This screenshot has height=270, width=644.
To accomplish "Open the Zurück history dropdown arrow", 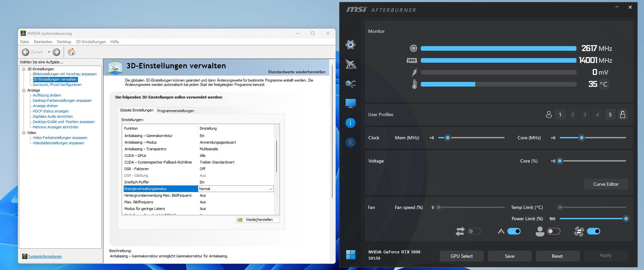I will [49, 52].
